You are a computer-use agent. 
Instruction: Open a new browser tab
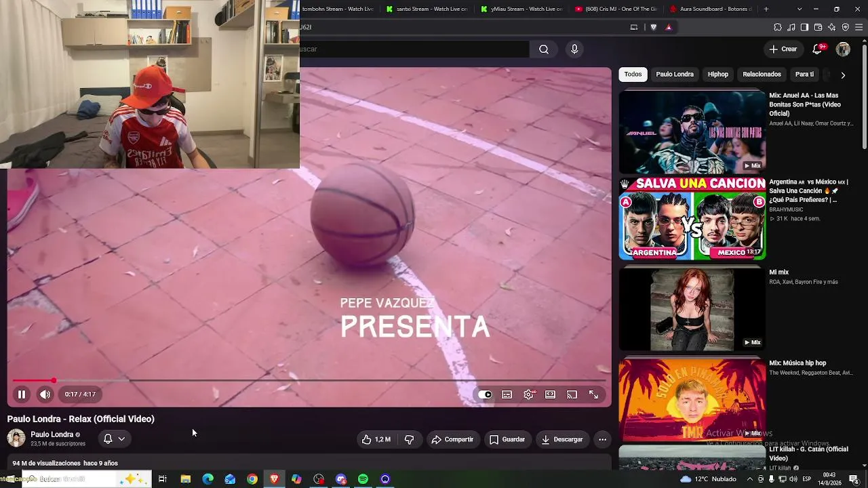click(x=766, y=9)
